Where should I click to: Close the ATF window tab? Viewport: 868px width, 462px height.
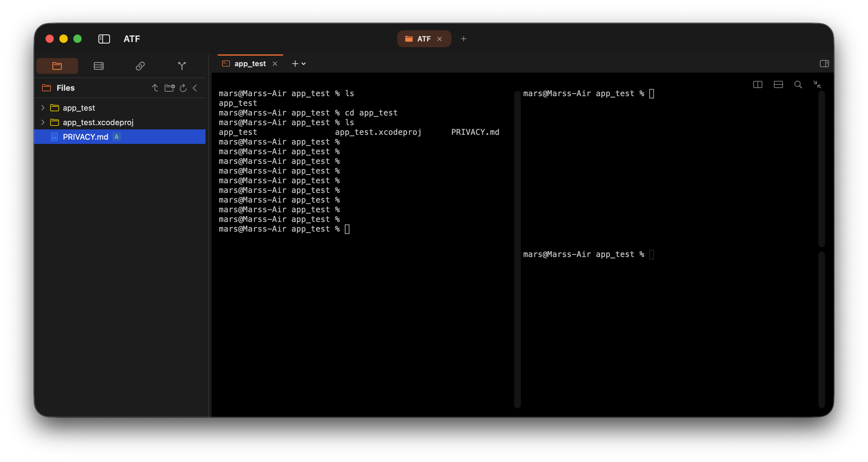[440, 39]
